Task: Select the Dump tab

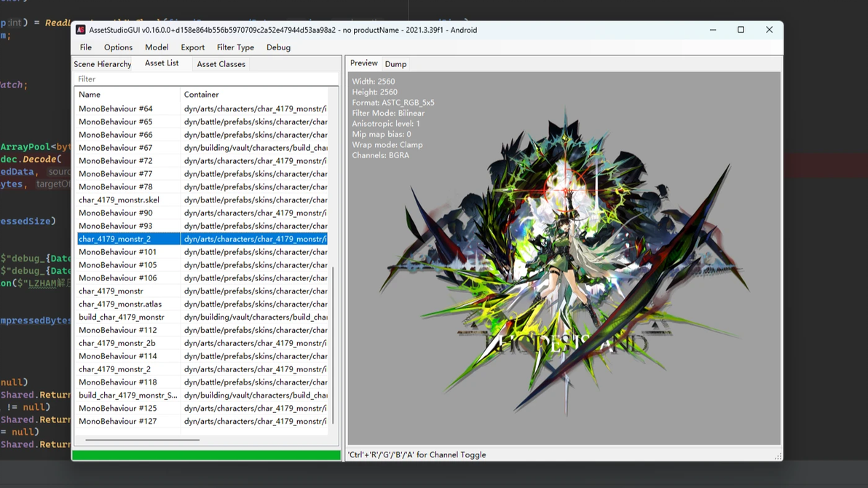Action: pyautogui.click(x=396, y=64)
